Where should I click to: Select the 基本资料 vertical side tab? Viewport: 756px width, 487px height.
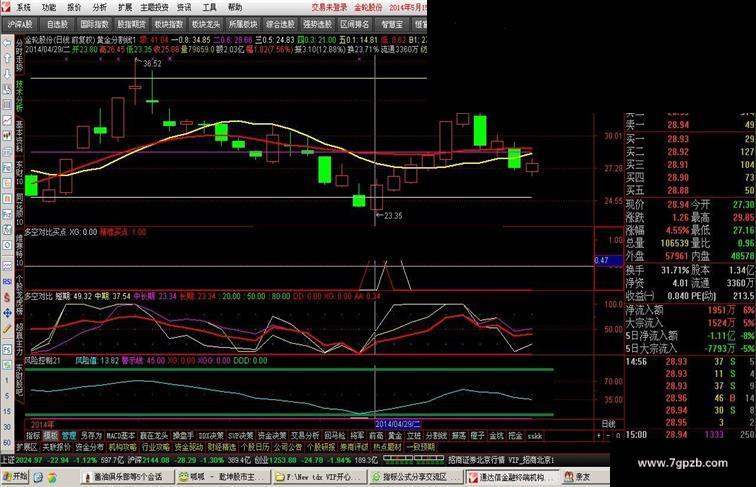(x=19, y=137)
